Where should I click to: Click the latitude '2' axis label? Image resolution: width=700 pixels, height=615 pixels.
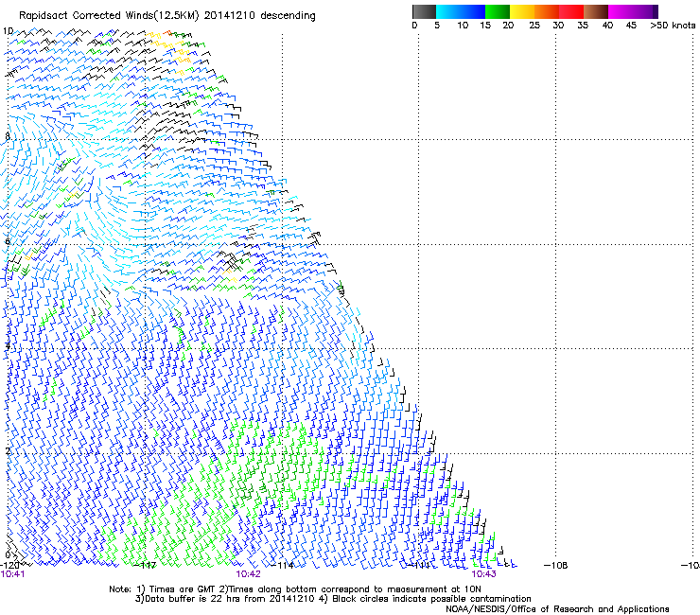point(8,450)
